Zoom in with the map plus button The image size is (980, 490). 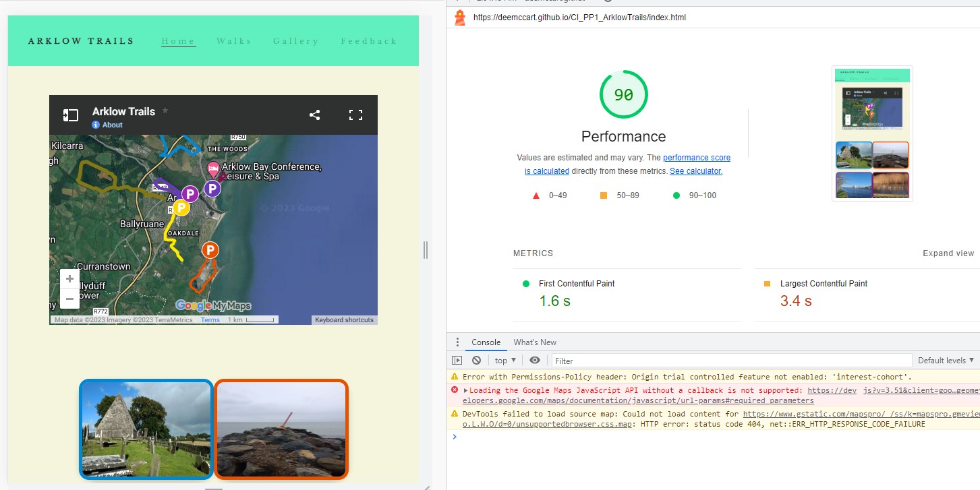[69, 278]
